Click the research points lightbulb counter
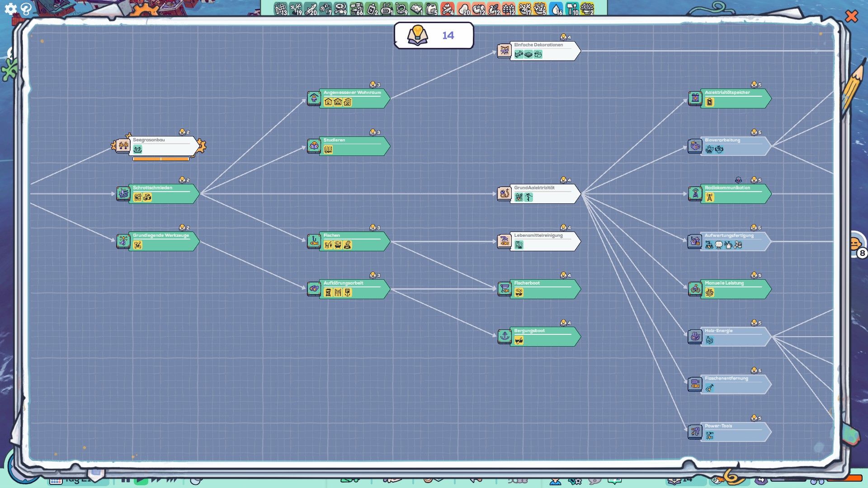Image resolution: width=868 pixels, height=488 pixels. [433, 35]
